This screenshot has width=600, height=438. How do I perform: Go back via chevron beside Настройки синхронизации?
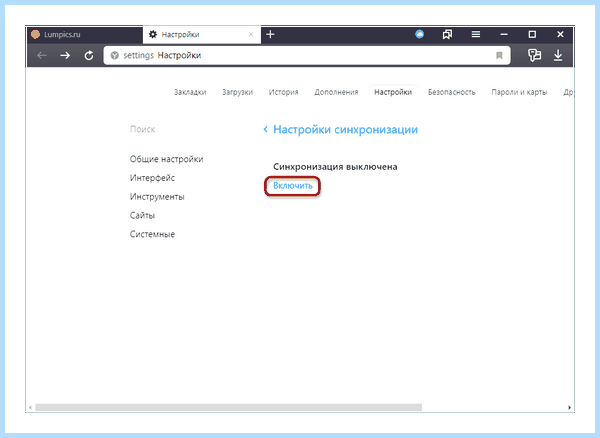[266, 130]
